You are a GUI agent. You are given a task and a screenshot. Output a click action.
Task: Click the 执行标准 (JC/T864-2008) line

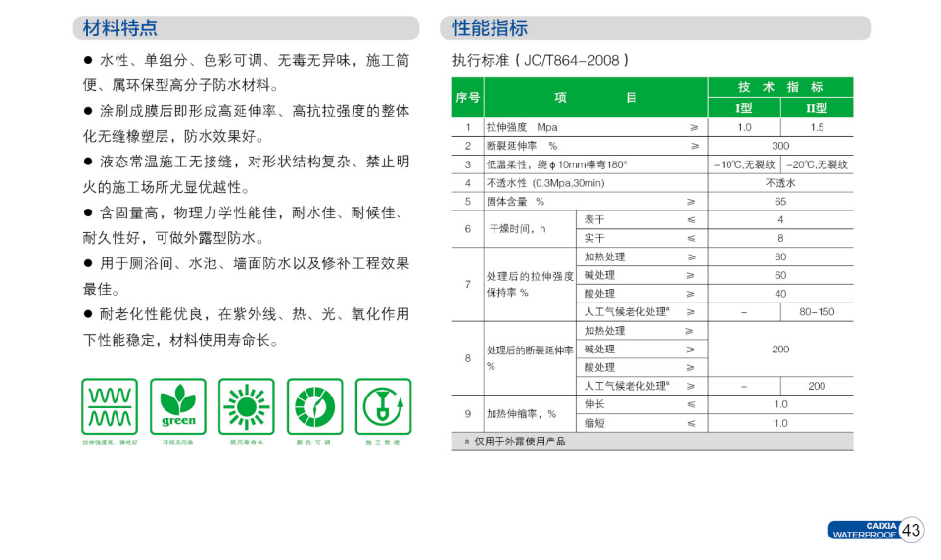pos(541,60)
